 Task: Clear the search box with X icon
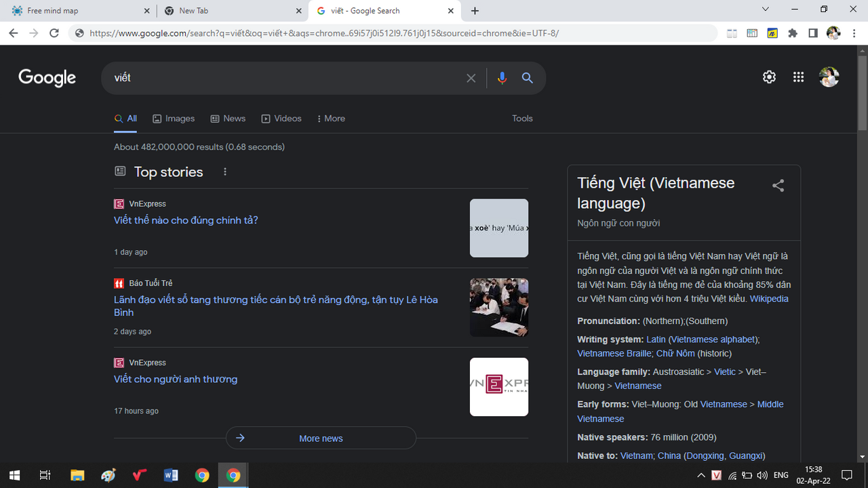(x=471, y=78)
